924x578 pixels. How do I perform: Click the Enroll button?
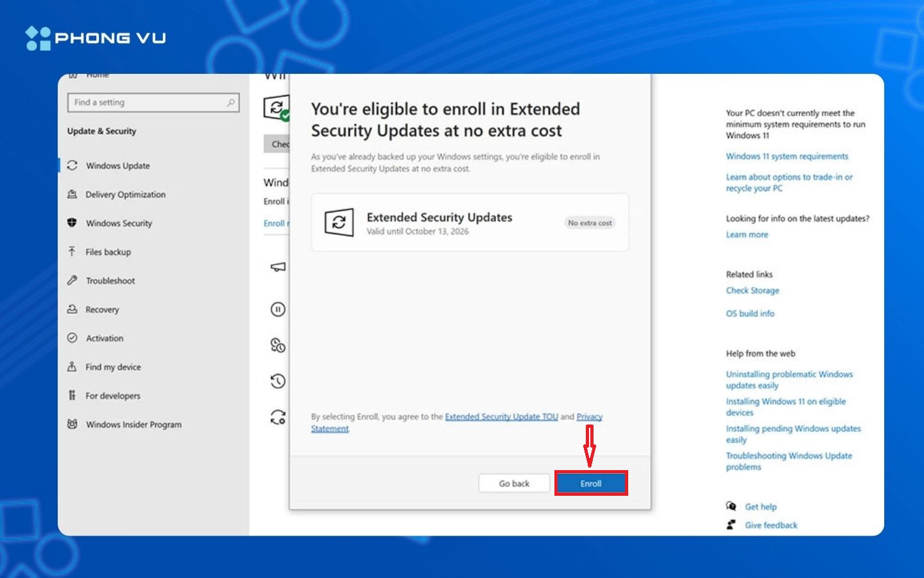pyautogui.click(x=591, y=484)
